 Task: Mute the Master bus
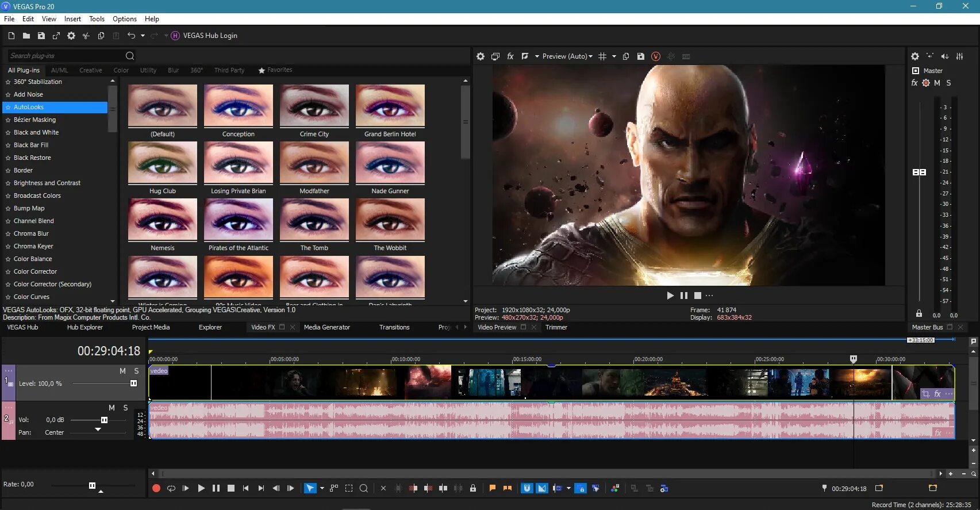pyautogui.click(x=937, y=83)
